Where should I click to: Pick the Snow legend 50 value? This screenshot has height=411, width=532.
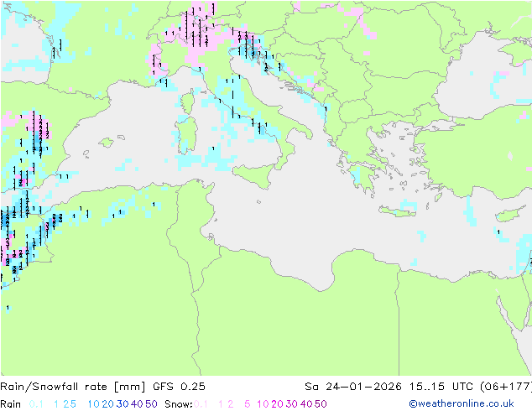click(x=321, y=404)
